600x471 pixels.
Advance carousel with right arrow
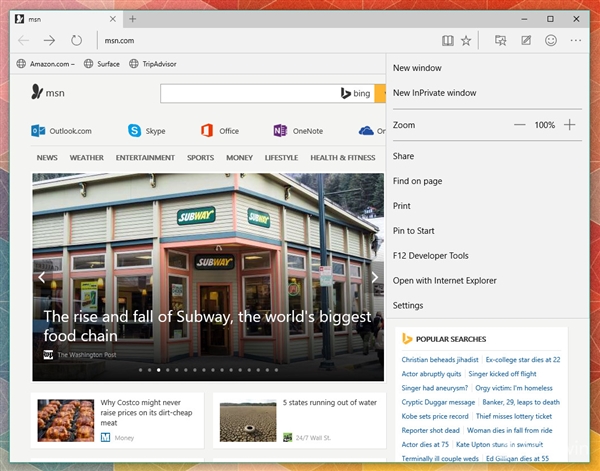[x=375, y=277]
